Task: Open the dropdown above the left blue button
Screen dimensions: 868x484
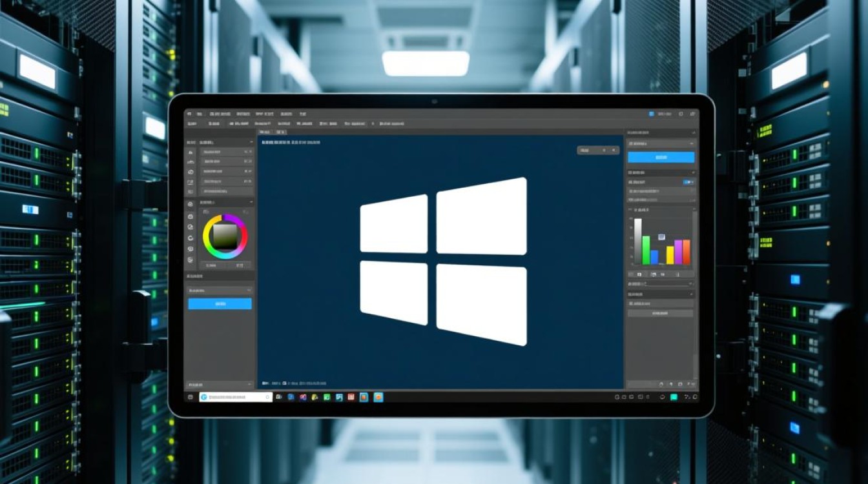Action: coord(220,291)
